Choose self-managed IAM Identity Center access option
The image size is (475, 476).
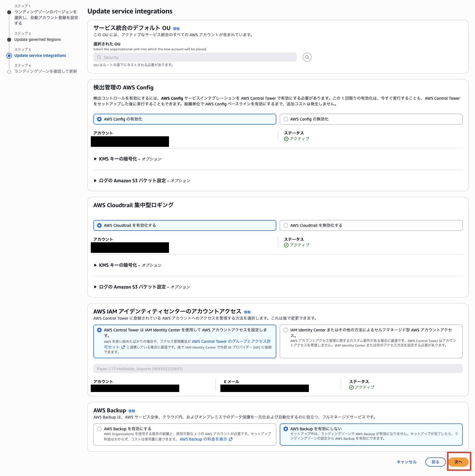click(x=371, y=341)
